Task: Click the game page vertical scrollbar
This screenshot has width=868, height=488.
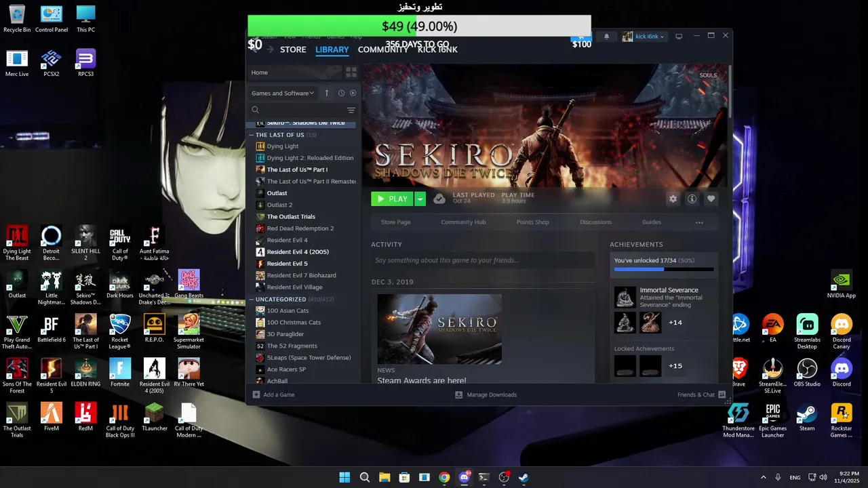Action: coord(729,91)
